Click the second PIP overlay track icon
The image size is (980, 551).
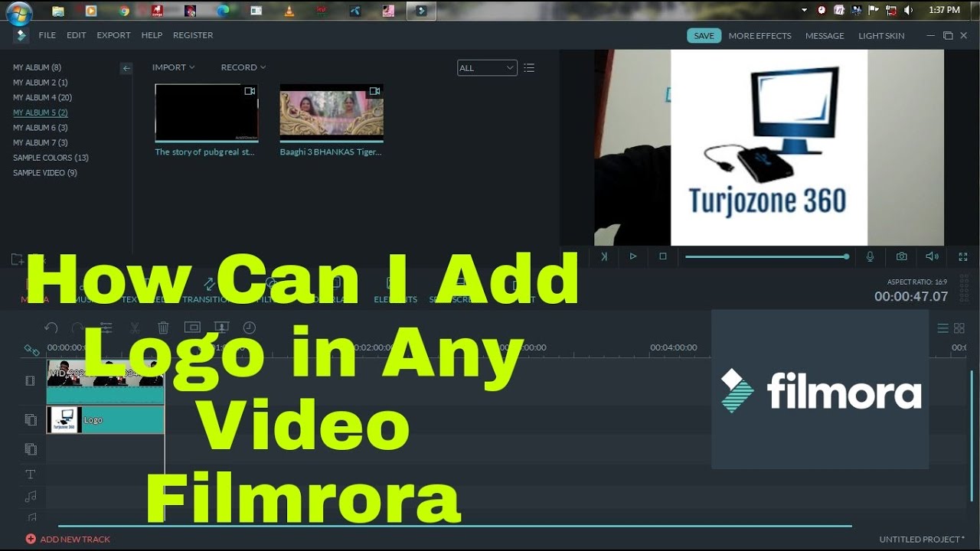[x=31, y=449]
